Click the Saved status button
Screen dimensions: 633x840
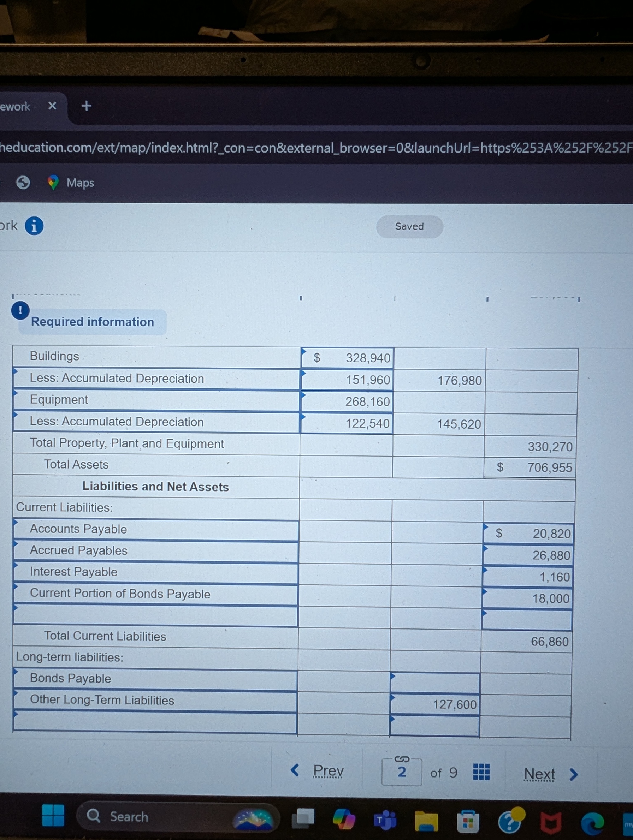tap(410, 226)
